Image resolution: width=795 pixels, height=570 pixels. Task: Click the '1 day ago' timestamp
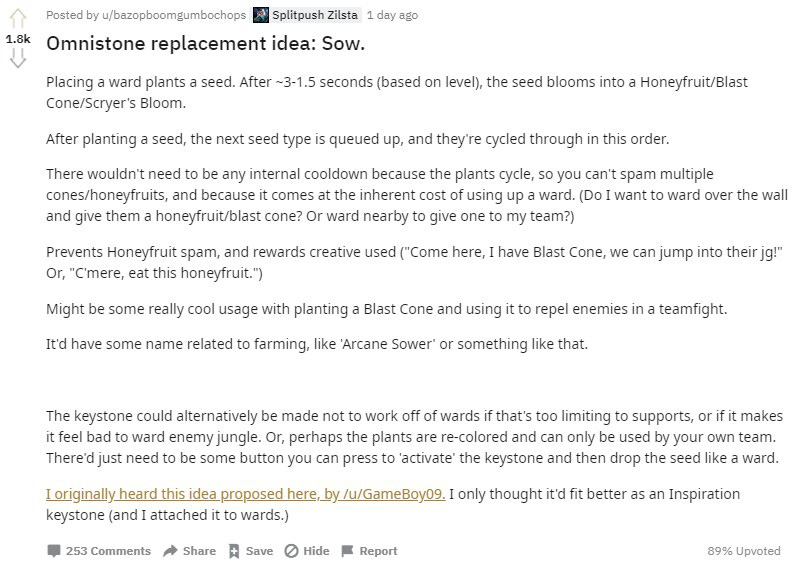tap(392, 15)
